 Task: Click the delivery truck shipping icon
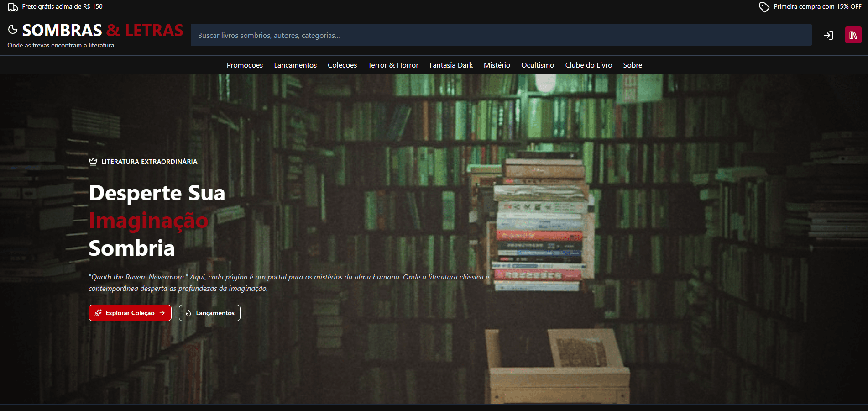pos(13,7)
